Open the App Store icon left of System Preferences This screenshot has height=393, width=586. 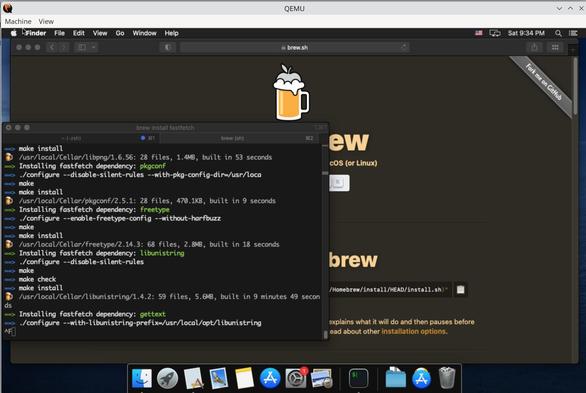click(270, 378)
